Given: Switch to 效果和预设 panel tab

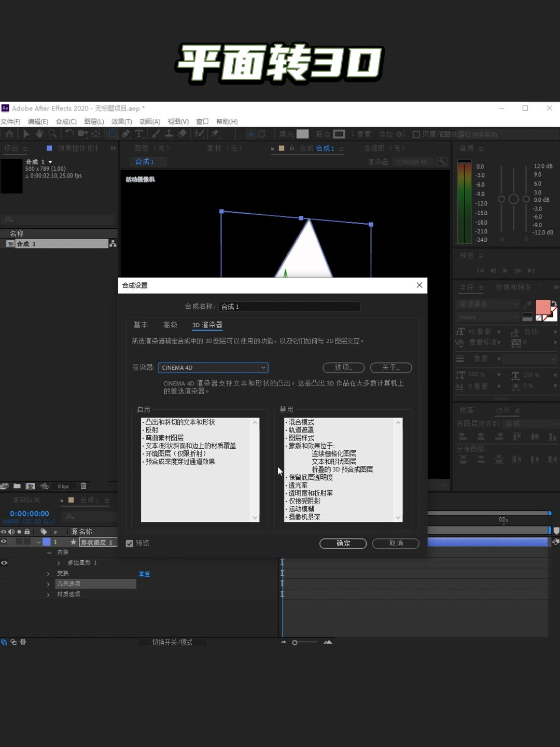Looking at the screenshot, I should point(513,287).
